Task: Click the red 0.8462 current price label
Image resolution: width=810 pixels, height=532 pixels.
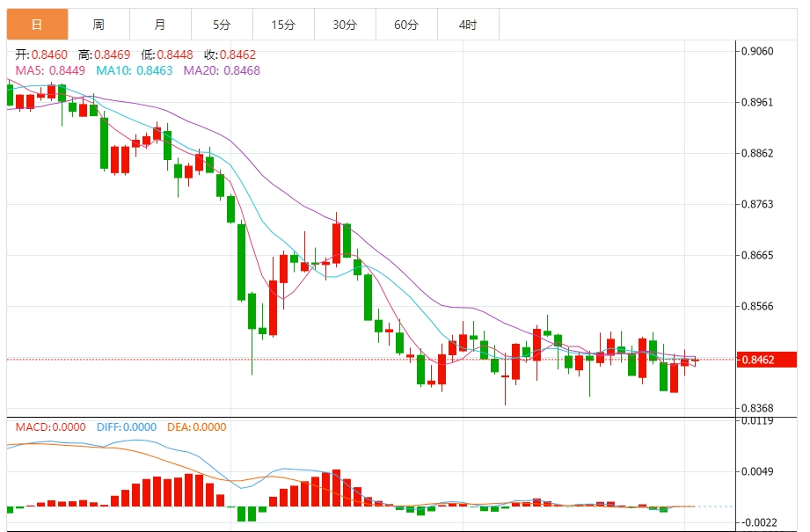Action: (x=767, y=360)
